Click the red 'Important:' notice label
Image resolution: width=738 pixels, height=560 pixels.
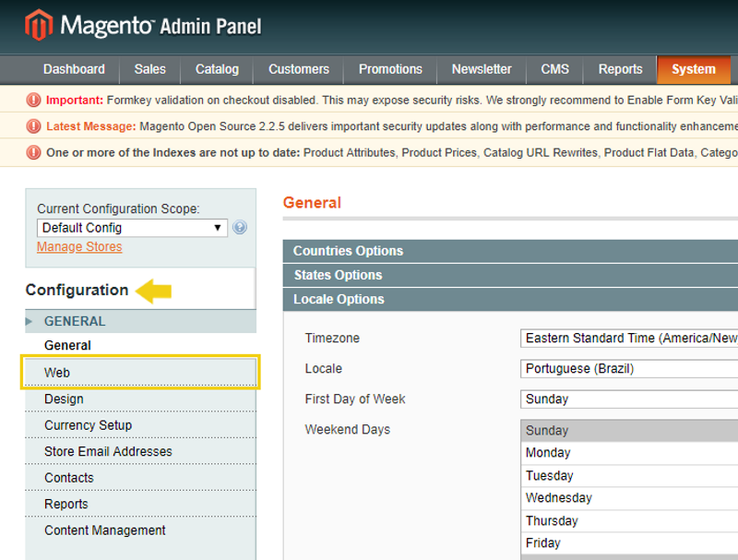tap(75, 101)
